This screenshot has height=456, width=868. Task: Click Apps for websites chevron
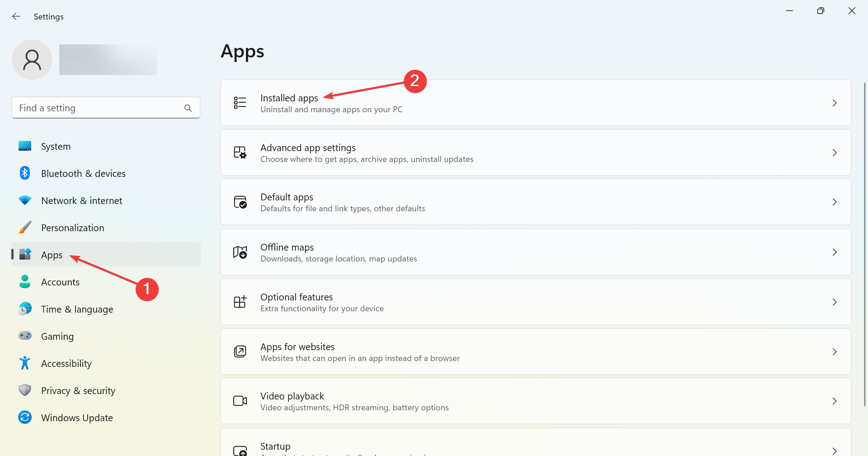(x=835, y=351)
